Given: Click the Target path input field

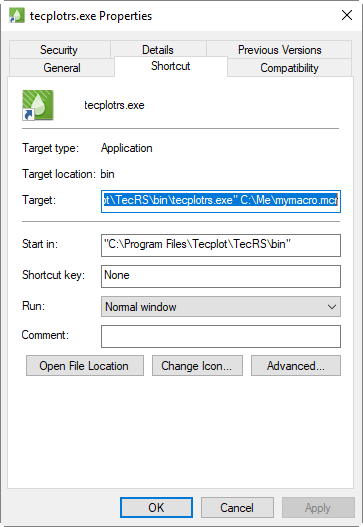Looking at the screenshot, I should (221, 201).
